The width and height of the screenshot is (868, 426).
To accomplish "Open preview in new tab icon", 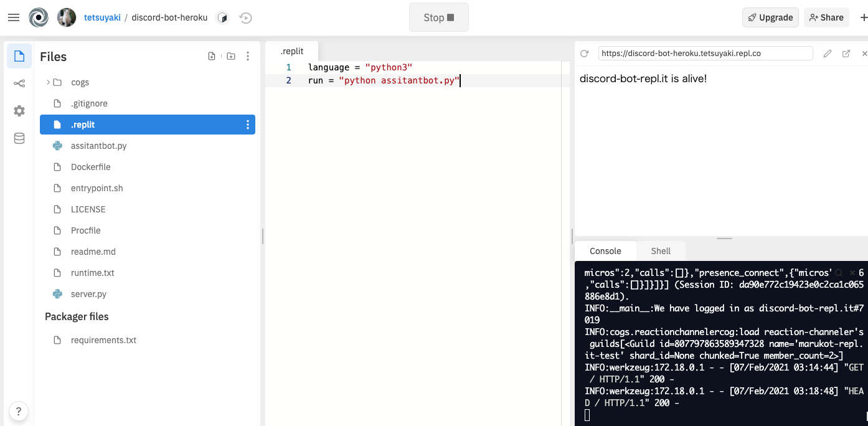I will click(x=846, y=54).
